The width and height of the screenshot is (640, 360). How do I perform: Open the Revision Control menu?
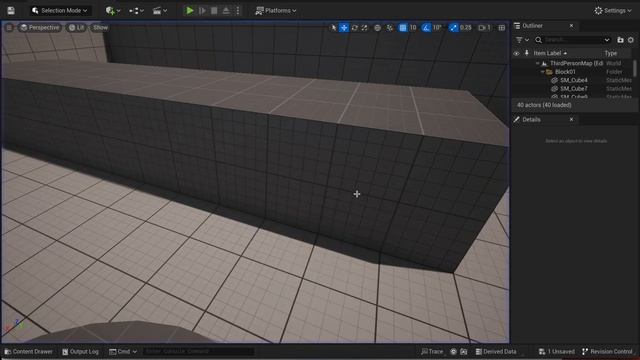click(x=607, y=351)
